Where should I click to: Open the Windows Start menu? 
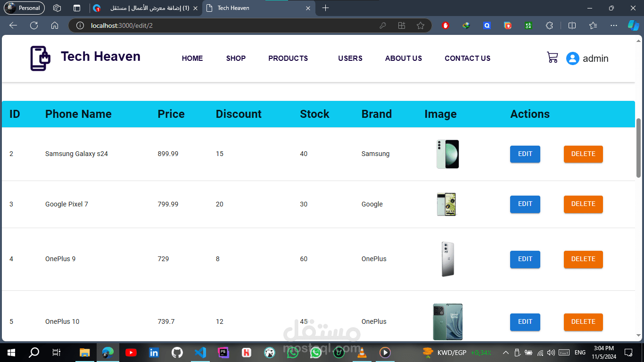(11, 352)
